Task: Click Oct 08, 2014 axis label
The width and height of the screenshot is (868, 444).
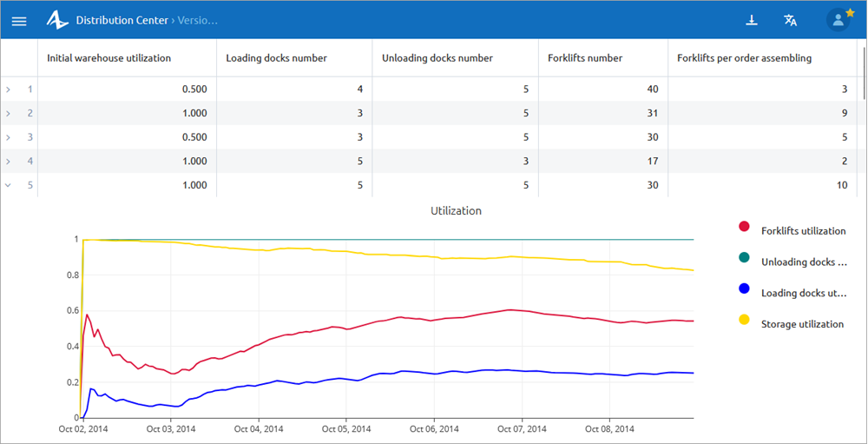Action: coord(609,428)
